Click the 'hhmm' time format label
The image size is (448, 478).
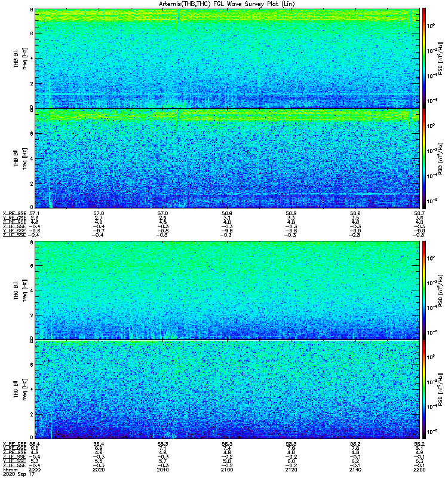coord(10,470)
